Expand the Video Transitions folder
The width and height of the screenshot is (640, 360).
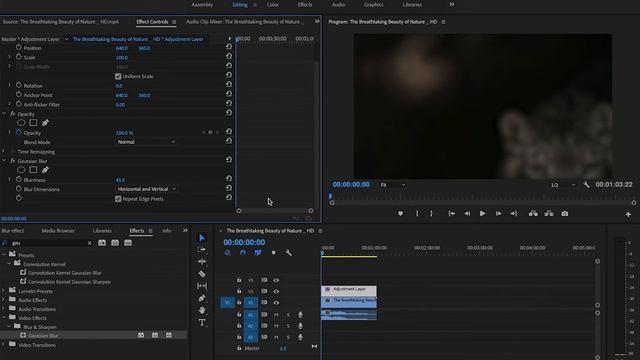click(x=4, y=344)
